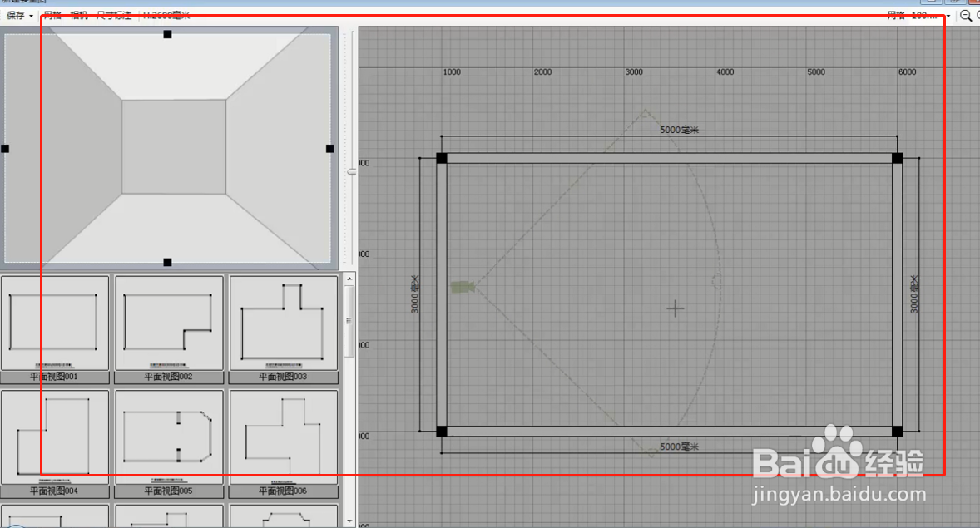Select the right wall of the room
The width and height of the screenshot is (980, 528).
tap(897, 294)
